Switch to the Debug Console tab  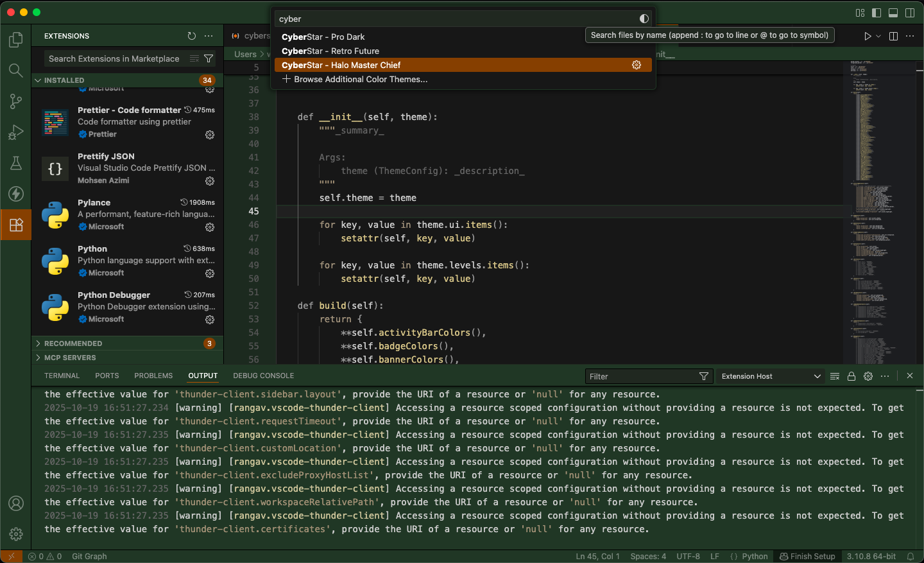pos(264,376)
